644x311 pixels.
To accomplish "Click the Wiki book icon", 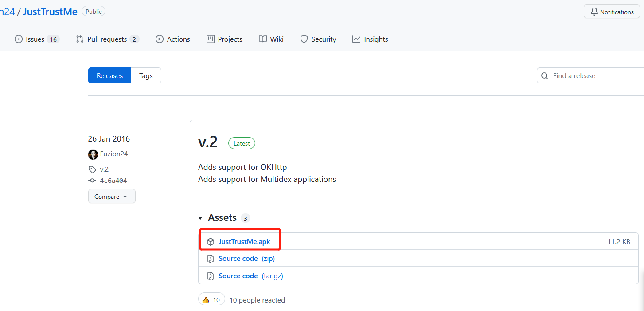I will point(262,39).
